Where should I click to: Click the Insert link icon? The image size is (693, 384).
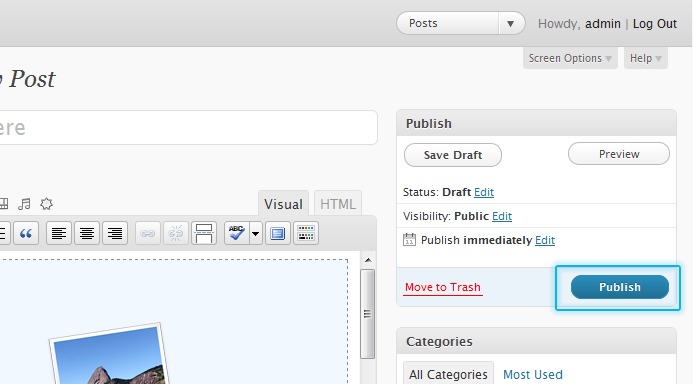point(148,233)
